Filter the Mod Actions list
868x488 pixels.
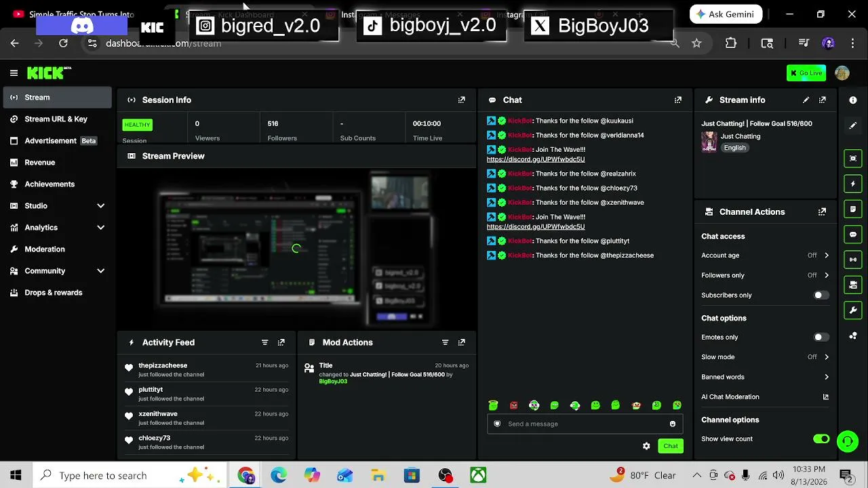coord(446,342)
